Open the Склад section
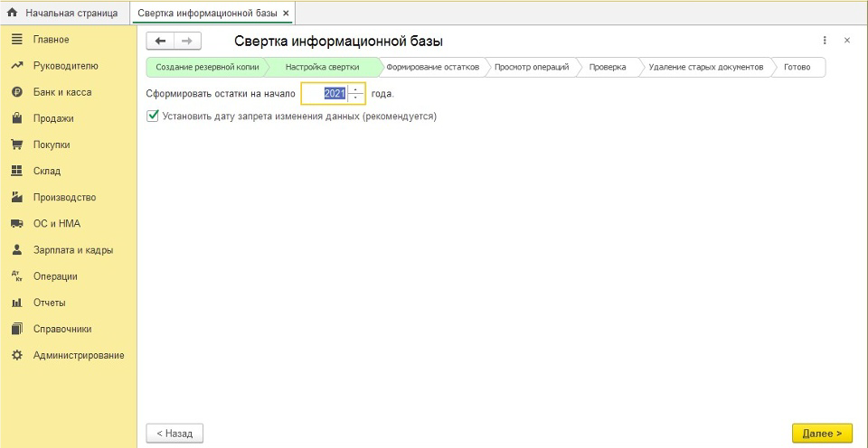This screenshot has height=448, width=868. click(x=69, y=171)
